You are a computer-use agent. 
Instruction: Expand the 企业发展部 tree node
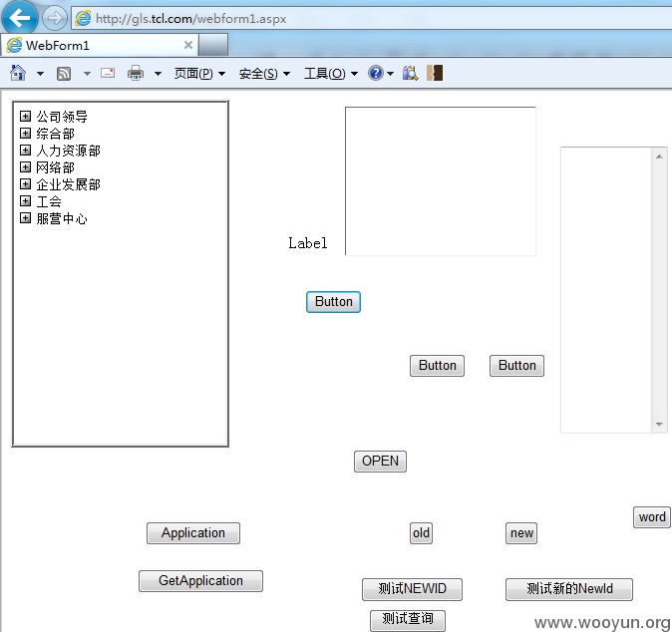pos(25,183)
